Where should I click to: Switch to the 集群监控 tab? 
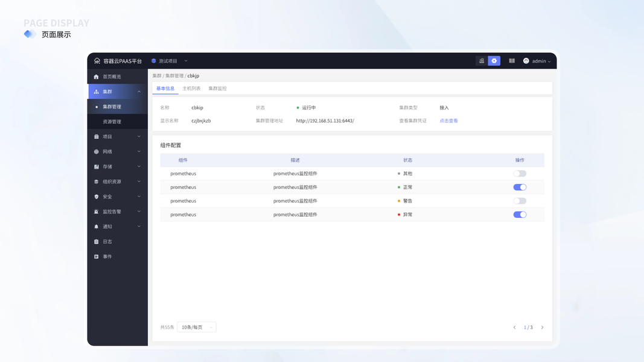pos(217,88)
